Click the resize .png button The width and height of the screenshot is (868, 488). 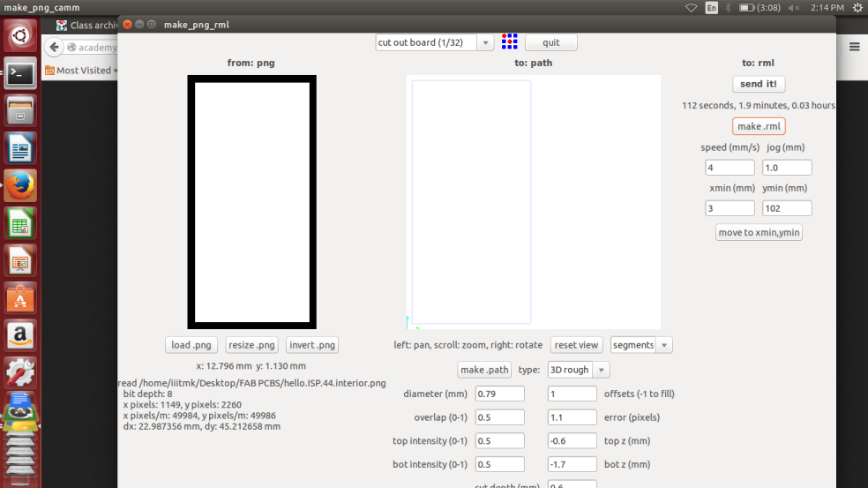[252, 345]
